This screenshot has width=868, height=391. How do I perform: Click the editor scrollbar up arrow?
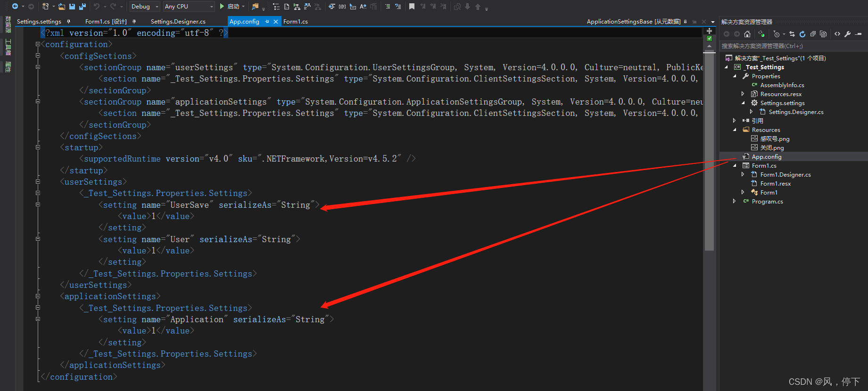tap(709, 46)
